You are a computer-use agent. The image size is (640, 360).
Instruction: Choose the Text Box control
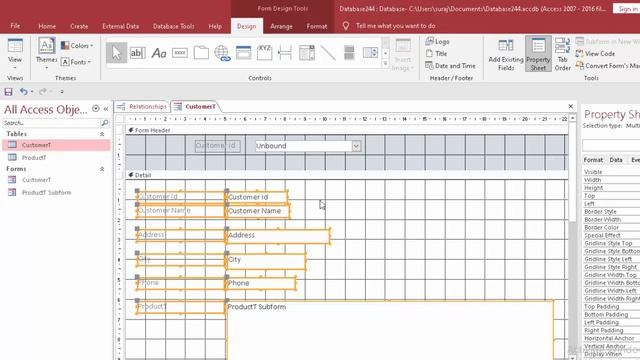click(138, 53)
